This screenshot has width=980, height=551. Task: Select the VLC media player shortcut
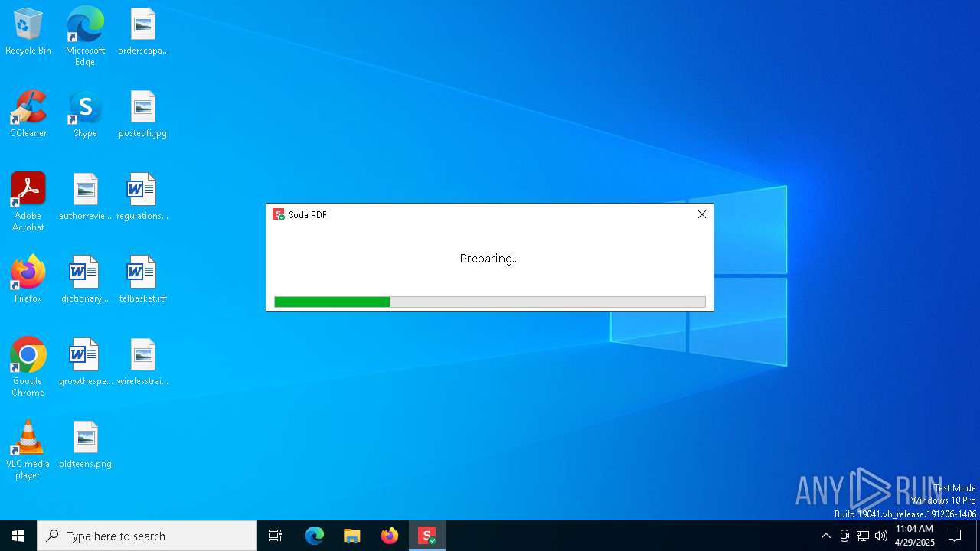click(28, 450)
